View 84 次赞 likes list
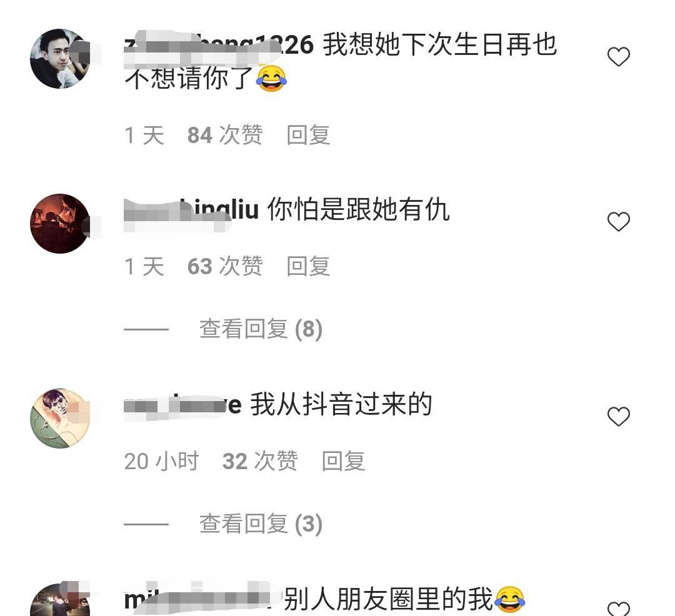Screen dimensions: 675x616 click(225, 135)
